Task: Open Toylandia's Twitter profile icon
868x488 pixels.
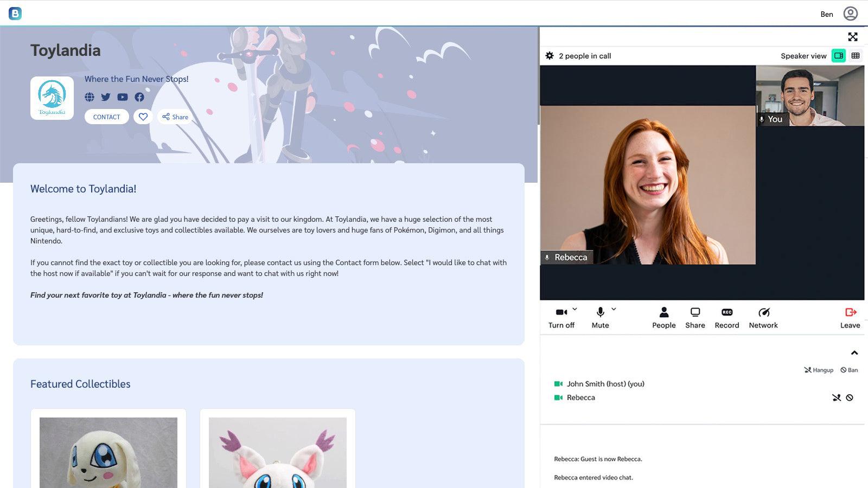Action: click(x=106, y=97)
